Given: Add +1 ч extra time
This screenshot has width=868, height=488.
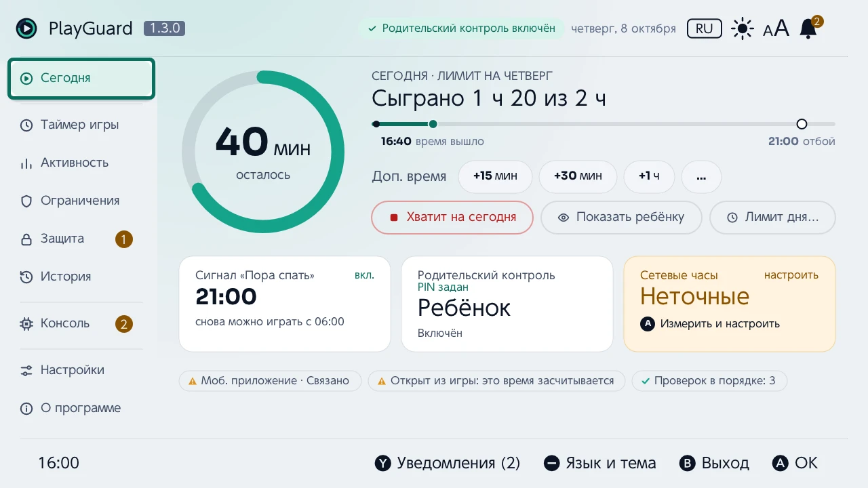Looking at the screenshot, I should tap(649, 176).
